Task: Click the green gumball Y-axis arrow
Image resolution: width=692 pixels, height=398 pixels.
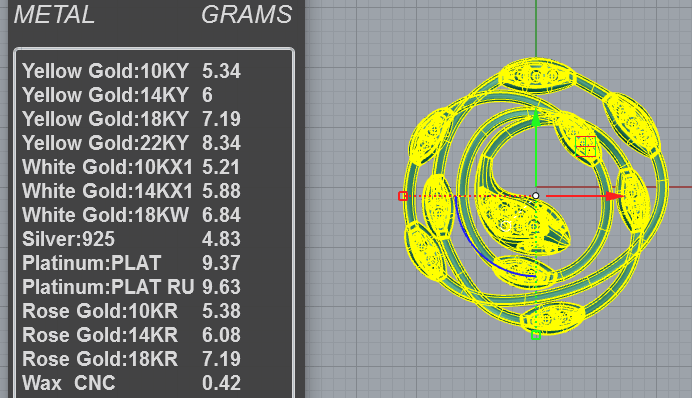Action: (535, 119)
